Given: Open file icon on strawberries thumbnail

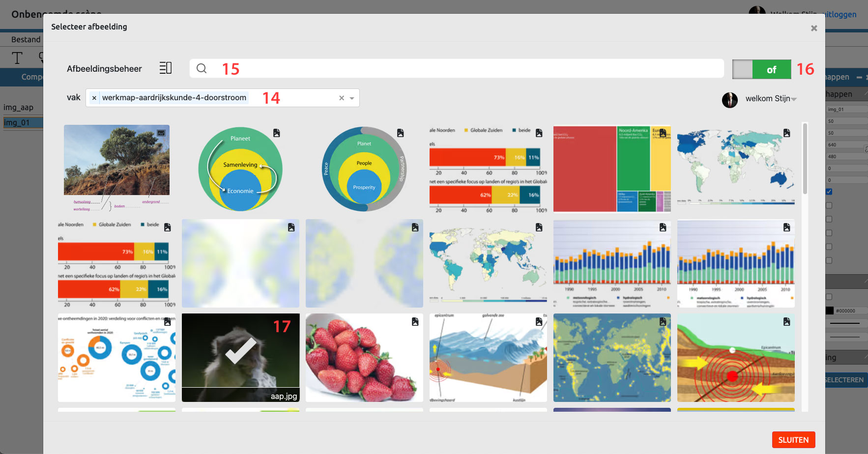Looking at the screenshot, I should click(x=415, y=321).
